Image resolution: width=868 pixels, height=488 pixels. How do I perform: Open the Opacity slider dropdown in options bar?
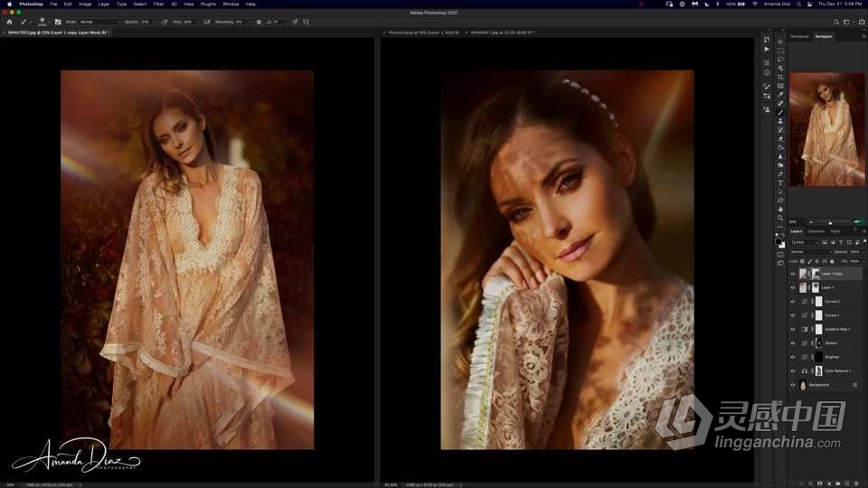(156, 22)
